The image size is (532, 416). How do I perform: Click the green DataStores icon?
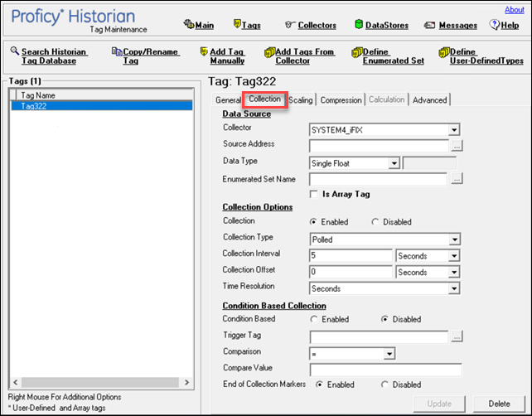359,24
